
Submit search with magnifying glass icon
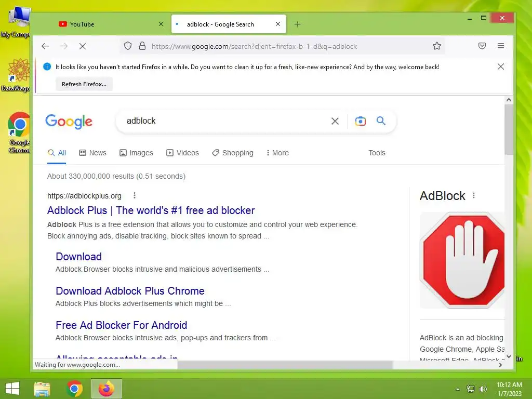[x=381, y=121]
